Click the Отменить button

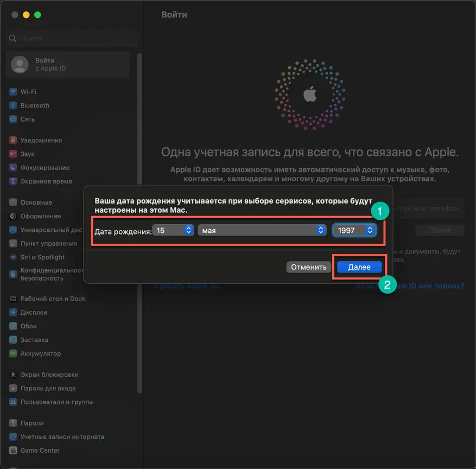coord(308,267)
